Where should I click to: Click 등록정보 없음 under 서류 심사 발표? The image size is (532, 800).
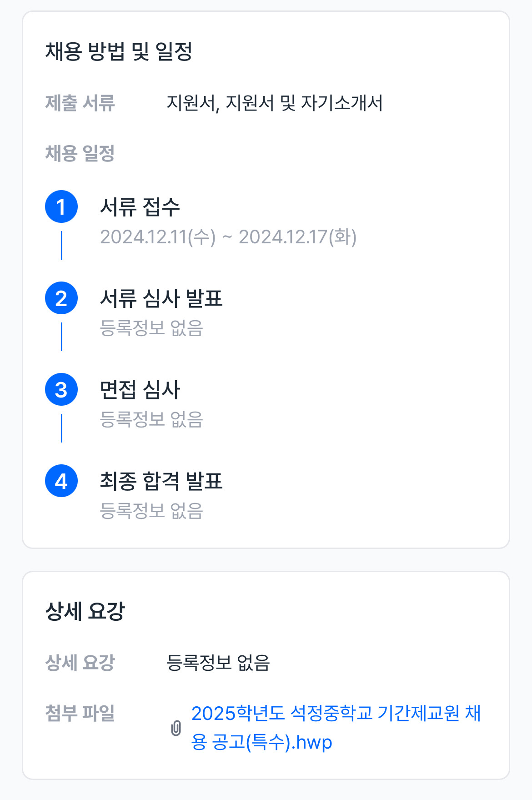151,328
